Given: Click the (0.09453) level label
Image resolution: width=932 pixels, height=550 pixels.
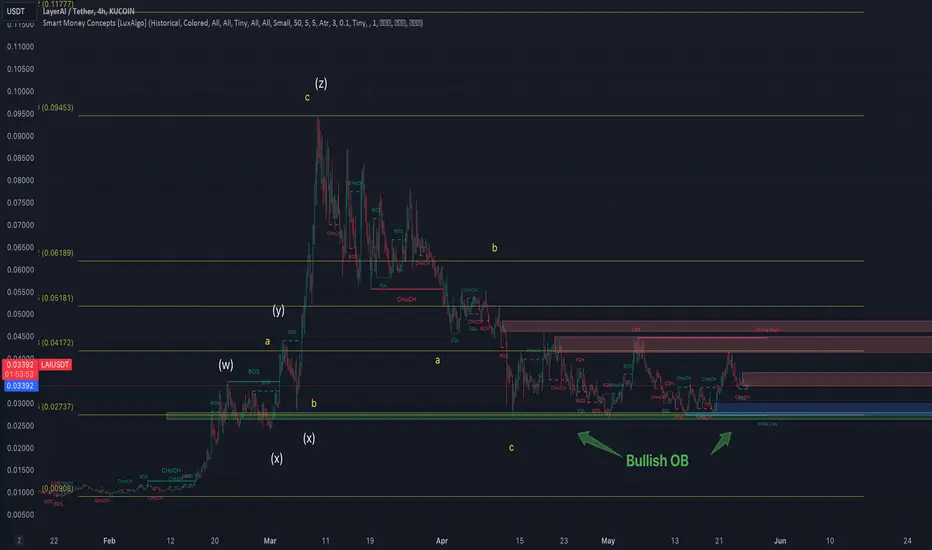Looking at the screenshot, I should pyautogui.click(x=57, y=108).
